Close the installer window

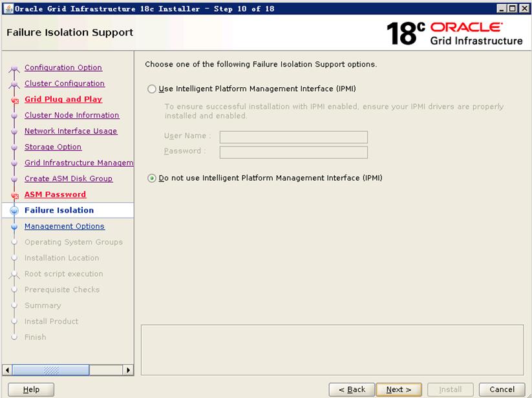tap(524, 8)
